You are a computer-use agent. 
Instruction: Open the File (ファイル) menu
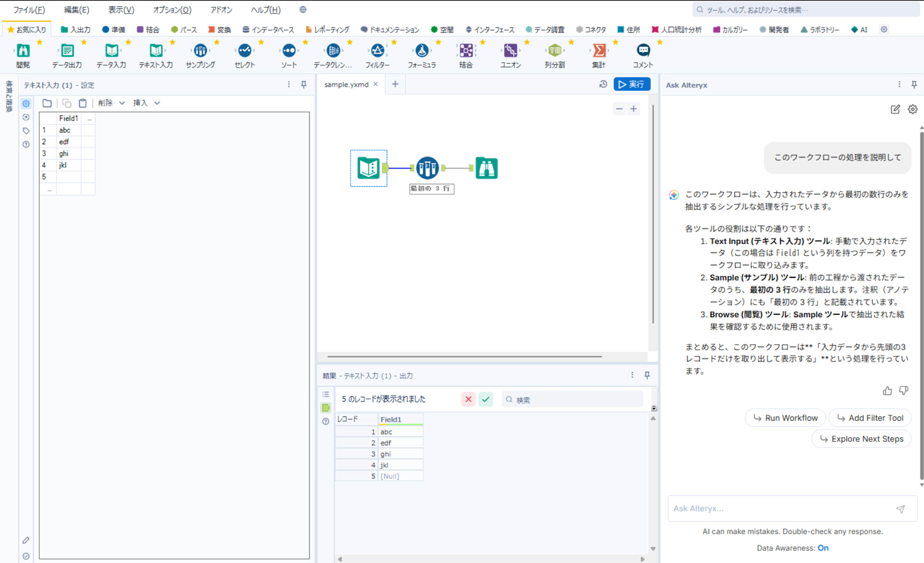coord(29,10)
